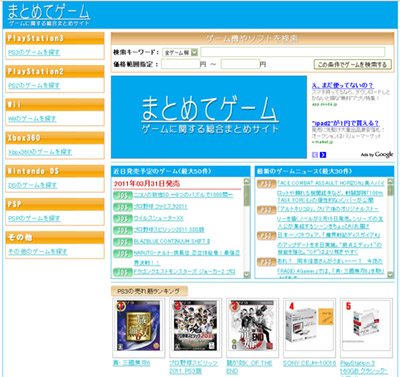This screenshot has width=400, height=377.
Task: Click the PS3 badge beside ACE COMBAT ASSAULT HORIZON news
Action: click(266, 184)
